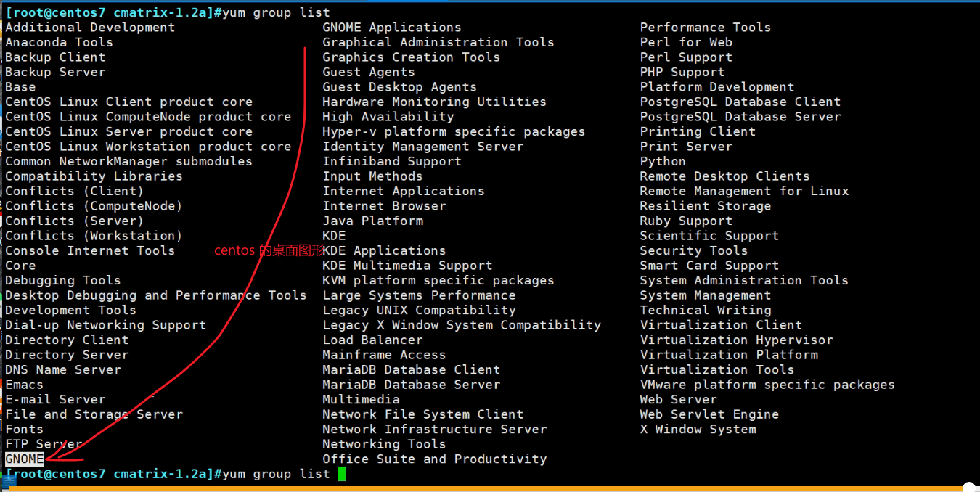Click the 'FTP Server' entry

point(44,444)
